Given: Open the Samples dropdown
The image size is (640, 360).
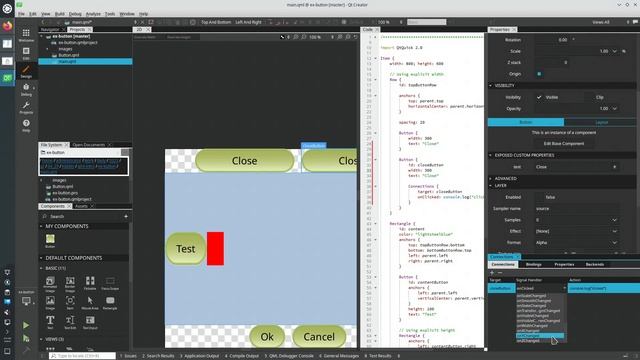Looking at the screenshot, I should pos(576,220).
